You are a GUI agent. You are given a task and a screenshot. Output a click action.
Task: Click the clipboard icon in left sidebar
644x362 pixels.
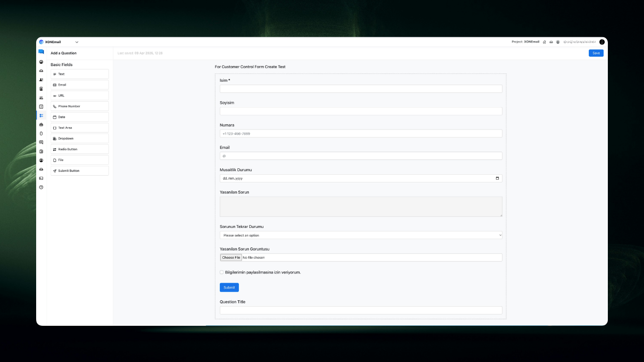pyautogui.click(x=41, y=151)
